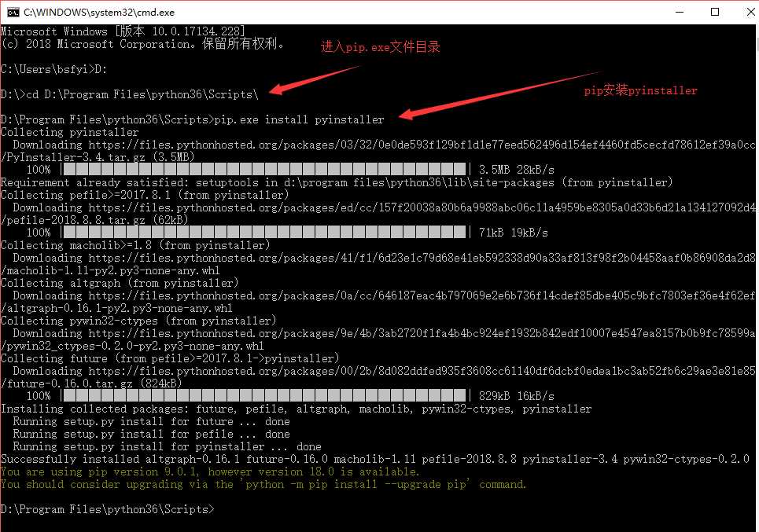The height and width of the screenshot is (532, 759).
Task: Click the pythonhosted.org URL for packages/0a/cc
Action: tap(422, 295)
